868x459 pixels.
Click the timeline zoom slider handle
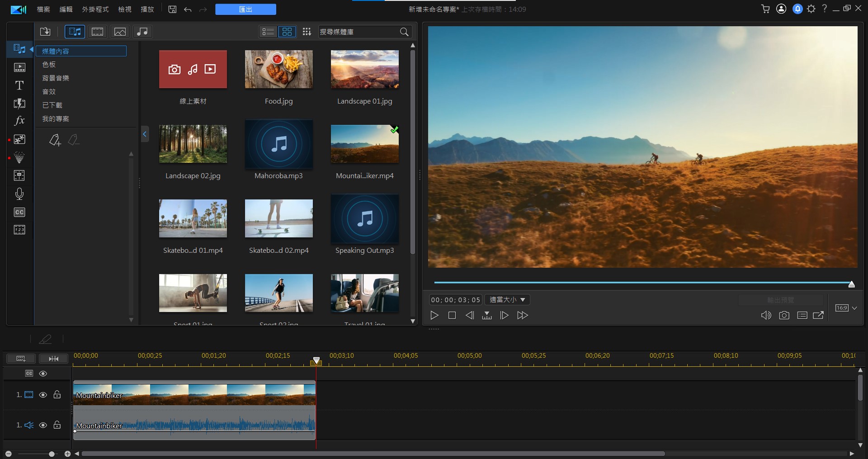(x=52, y=454)
